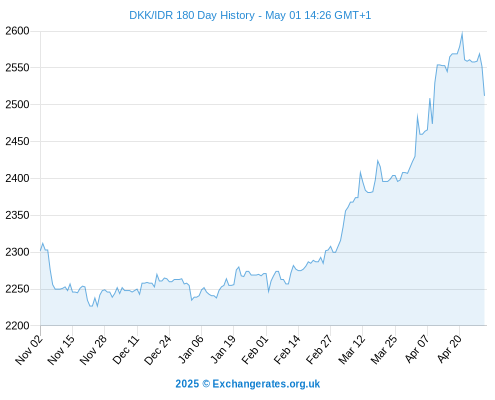Select the Feb 14 date label
Viewport: 495px width, 400px height.
point(287,349)
